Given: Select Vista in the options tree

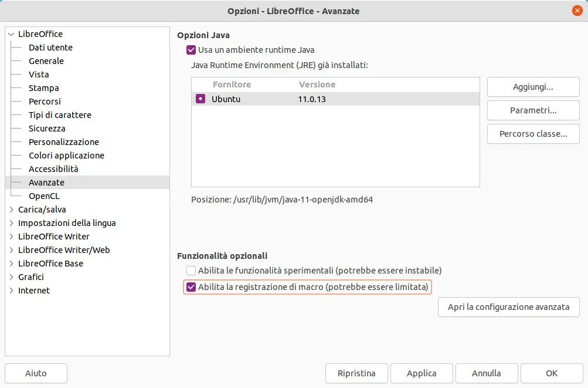Looking at the screenshot, I should pyautogui.click(x=39, y=75).
